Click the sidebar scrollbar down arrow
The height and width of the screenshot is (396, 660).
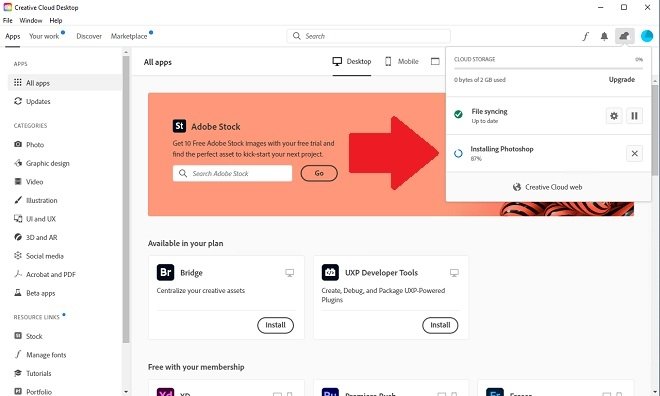tap(126, 392)
